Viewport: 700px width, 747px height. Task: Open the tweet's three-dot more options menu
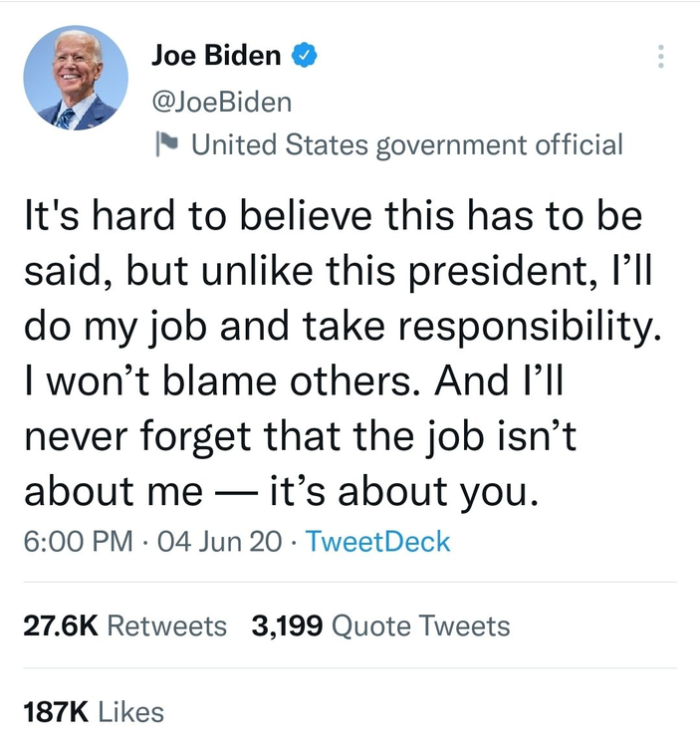658,57
